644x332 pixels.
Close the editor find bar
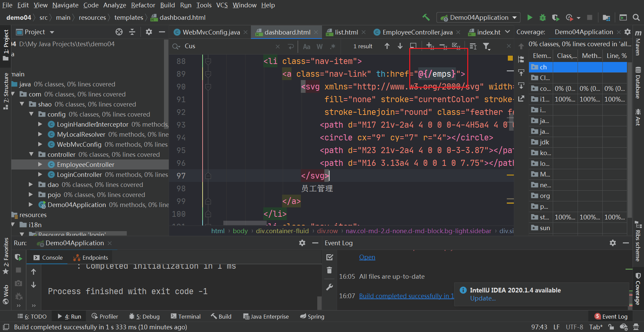pos(509,46)
